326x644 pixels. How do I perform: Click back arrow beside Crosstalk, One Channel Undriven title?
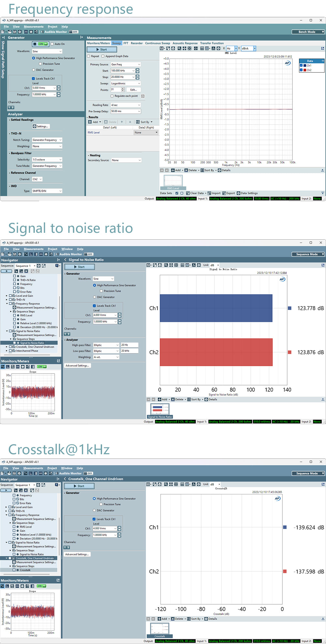pos(65,479)
